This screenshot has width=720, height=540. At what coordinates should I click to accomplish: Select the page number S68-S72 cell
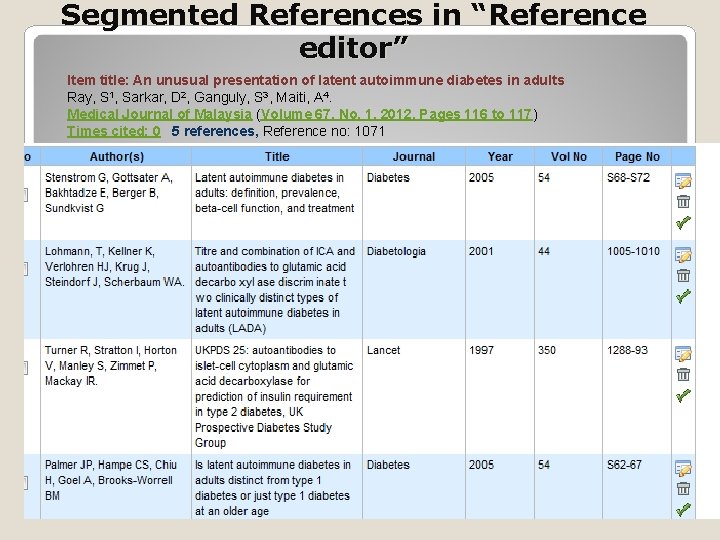[x=637, y=203]
